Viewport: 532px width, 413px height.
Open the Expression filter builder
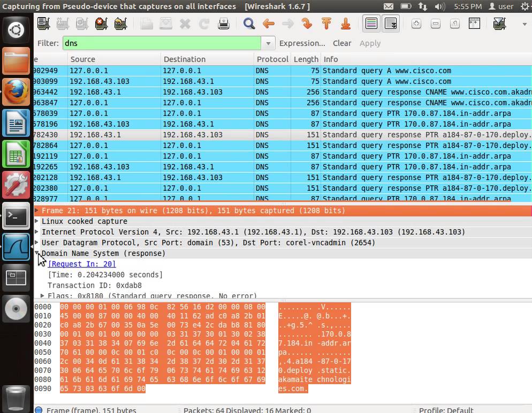point(302,43)
